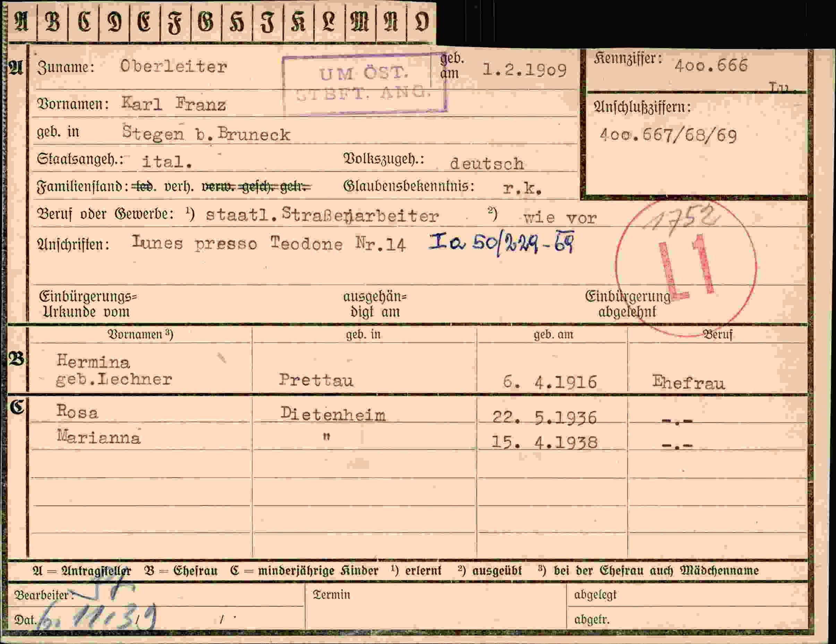The image size is (836, 644).
Task: Click the 'Glaubensbekenntnis' field label
Action: pyautogui.click(x=409, y=186)
